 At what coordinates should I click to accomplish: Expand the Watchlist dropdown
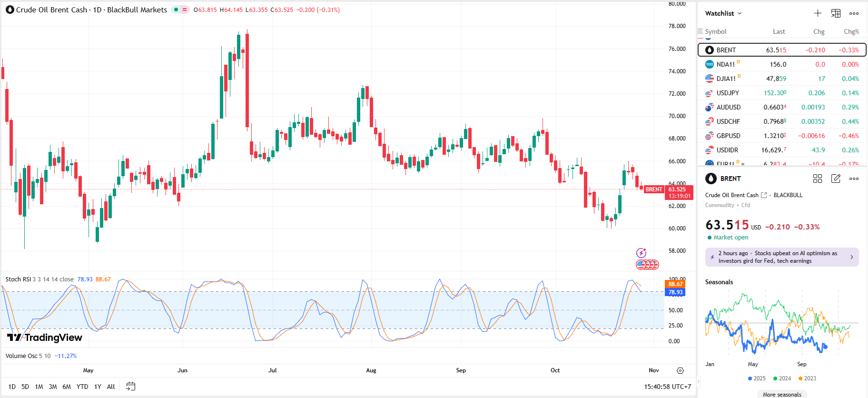point(723,13)
